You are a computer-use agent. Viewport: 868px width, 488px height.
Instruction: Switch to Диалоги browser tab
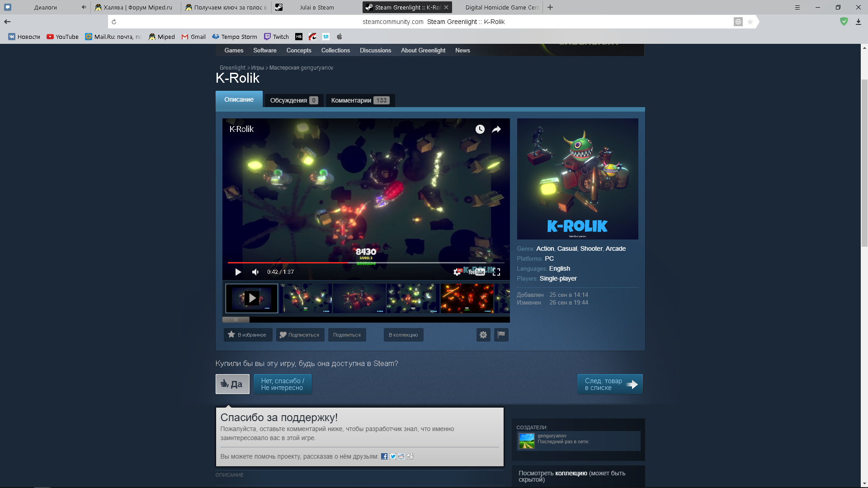[45, 7]
